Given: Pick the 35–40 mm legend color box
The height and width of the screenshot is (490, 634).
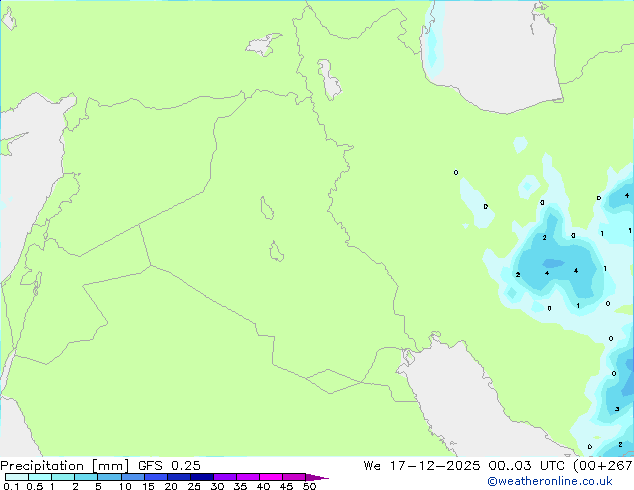Looking at the screenshot, I should coord(247,477).
